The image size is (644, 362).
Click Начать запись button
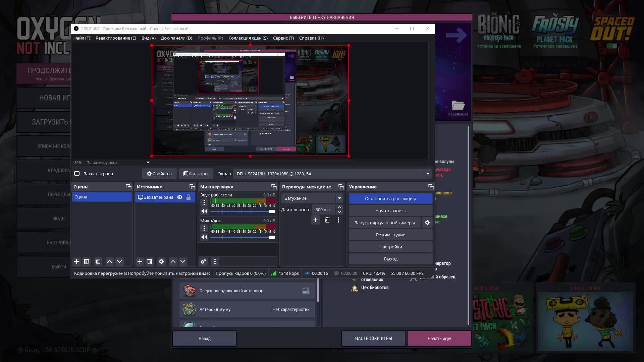[390, 210]
